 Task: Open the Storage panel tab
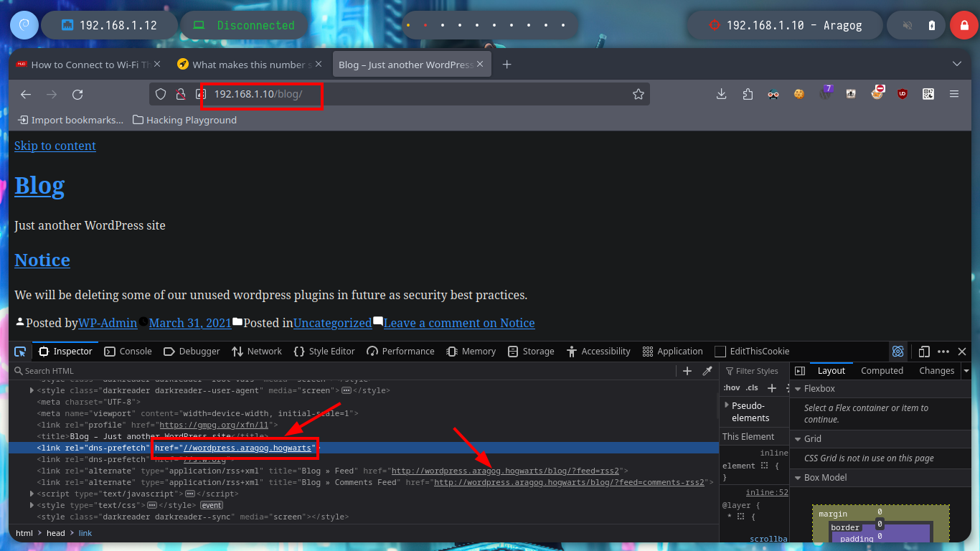click(531, 352)
